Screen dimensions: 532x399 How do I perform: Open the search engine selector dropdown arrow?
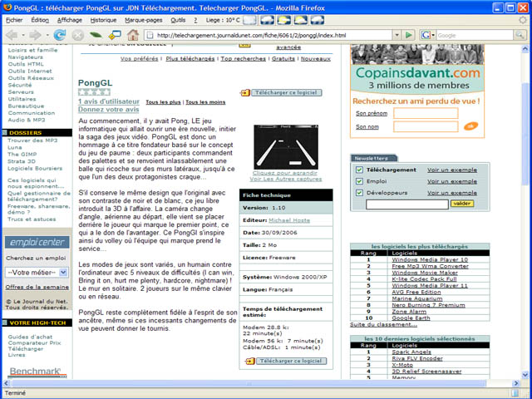coord(433,35)
